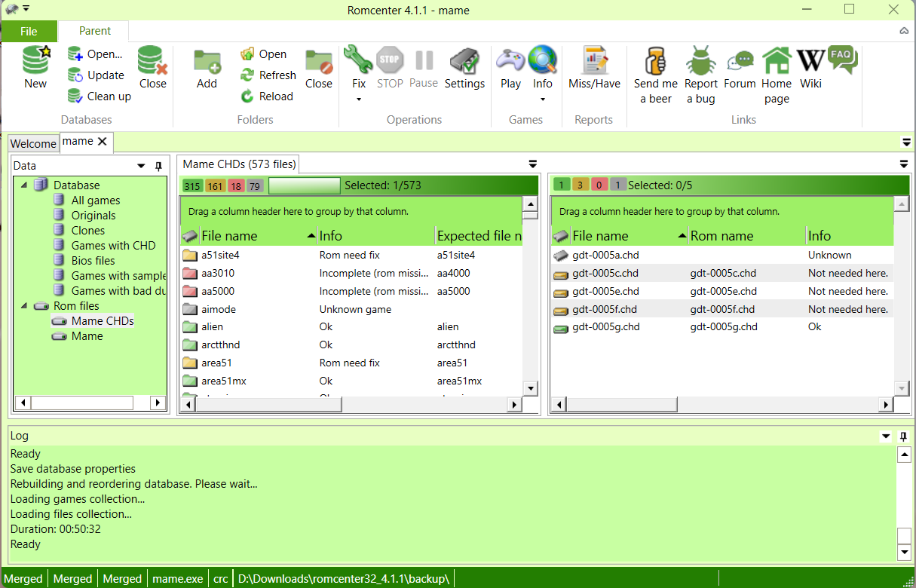916x588 pixels.
Task: Open Info dropdown arrow
Action: tap(543, 100)
